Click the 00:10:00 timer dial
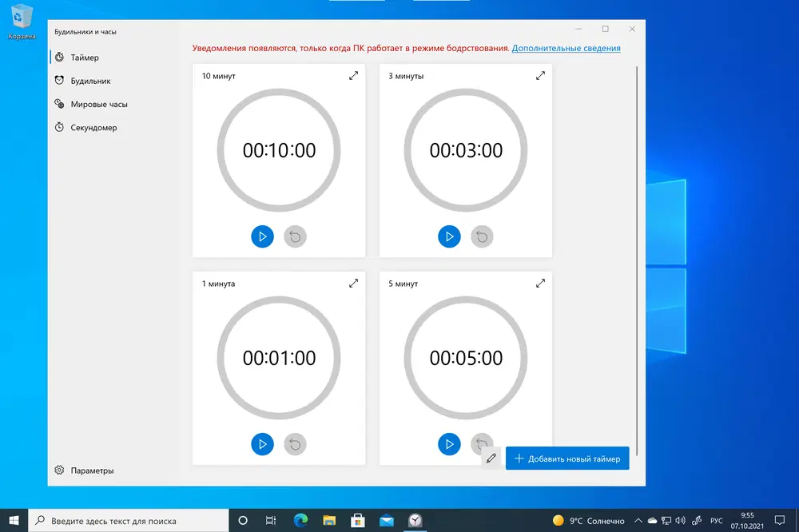This screenshot has height=532, width=799. click(x=279, y=150)
